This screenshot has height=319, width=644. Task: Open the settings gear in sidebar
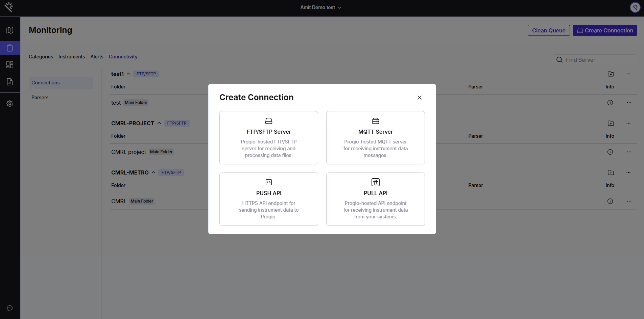click(x=10, y=104)
